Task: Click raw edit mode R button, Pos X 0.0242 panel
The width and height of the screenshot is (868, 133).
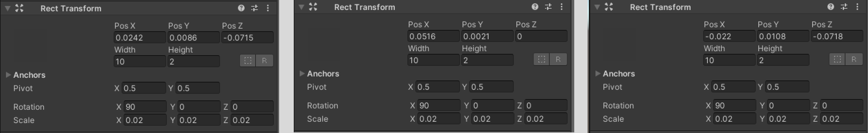Action: tap(264, 61)
